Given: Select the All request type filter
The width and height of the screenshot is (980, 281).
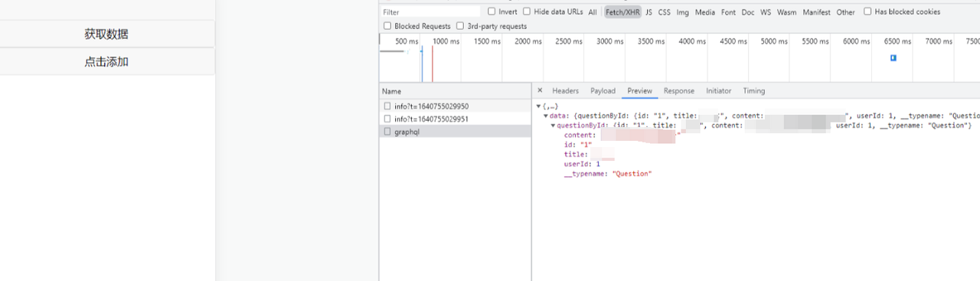Looking at the screenshot, I should point(593,12).
